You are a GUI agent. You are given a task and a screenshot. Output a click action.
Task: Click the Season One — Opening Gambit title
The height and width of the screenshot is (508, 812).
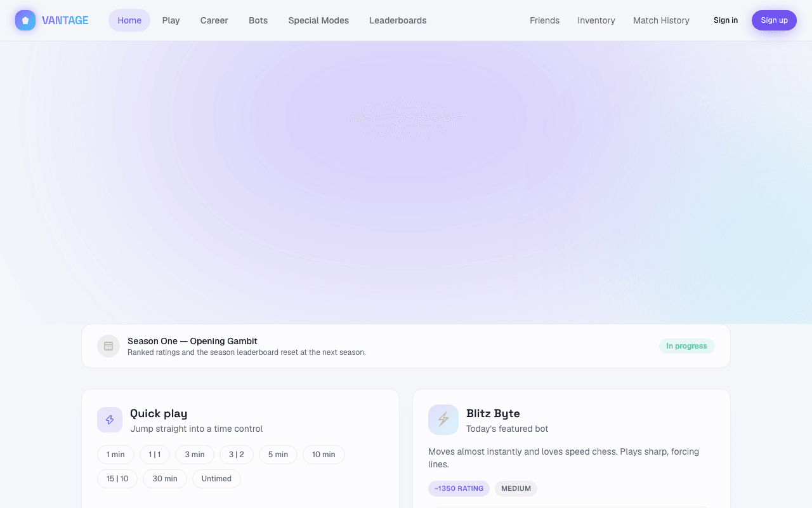[x=192, y=341]
